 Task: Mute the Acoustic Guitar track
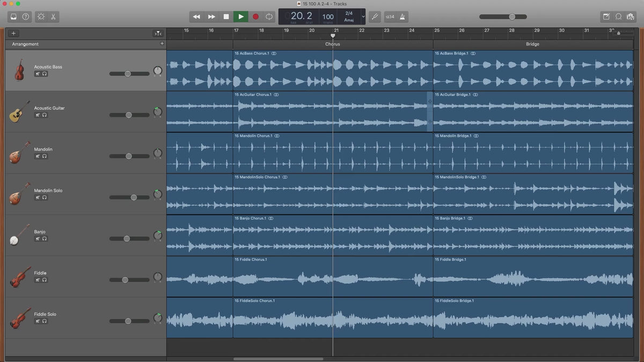[x=38, y=115]
